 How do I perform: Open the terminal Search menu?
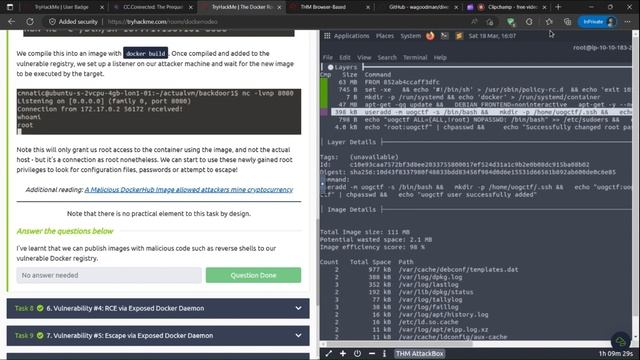[387, 58]
